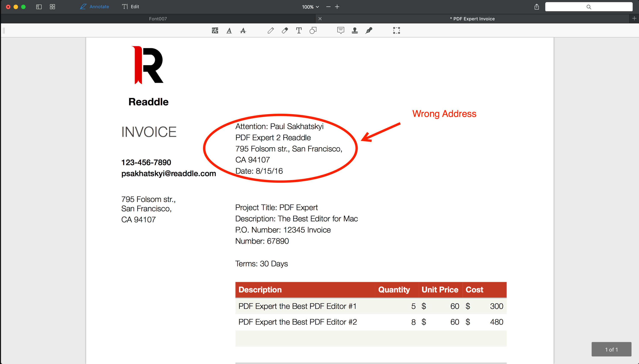639x364 pixels.
Task: Click 'Description: The Best Editor for Mac'
Action: pyautogui.click(x=297, y=219)
